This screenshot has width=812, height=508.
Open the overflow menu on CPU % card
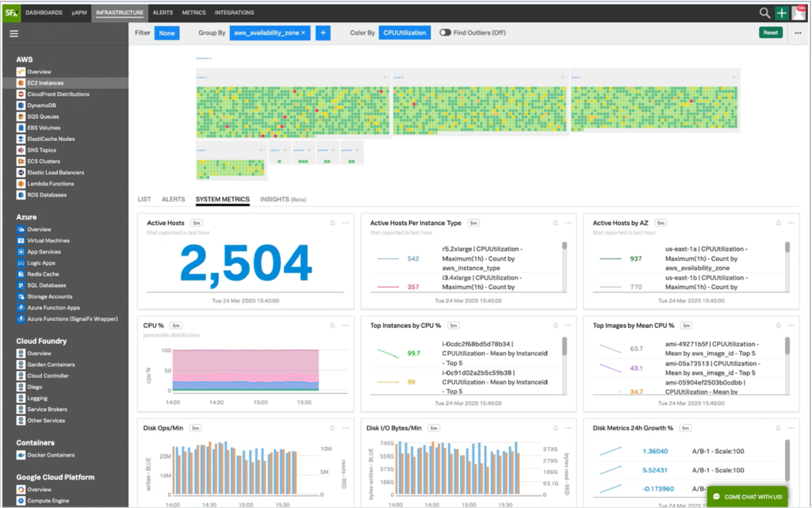[345, 325]
